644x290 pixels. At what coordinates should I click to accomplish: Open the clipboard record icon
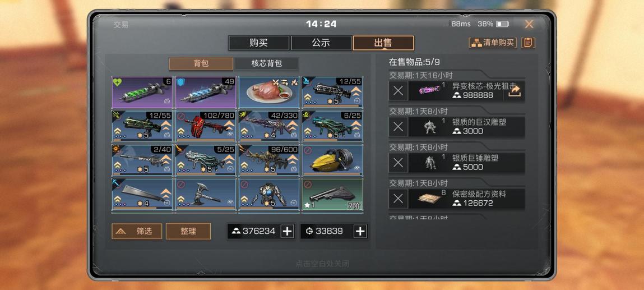528,43
